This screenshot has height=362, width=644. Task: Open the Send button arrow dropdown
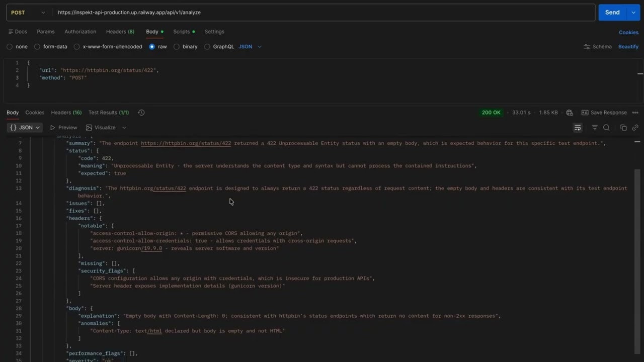633,13
